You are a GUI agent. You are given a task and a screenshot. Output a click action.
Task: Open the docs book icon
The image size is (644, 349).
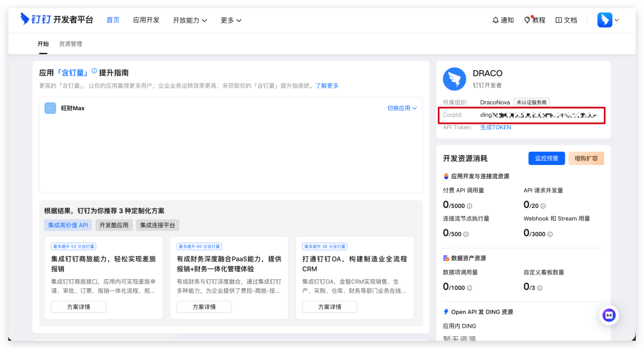pos(559,20)
